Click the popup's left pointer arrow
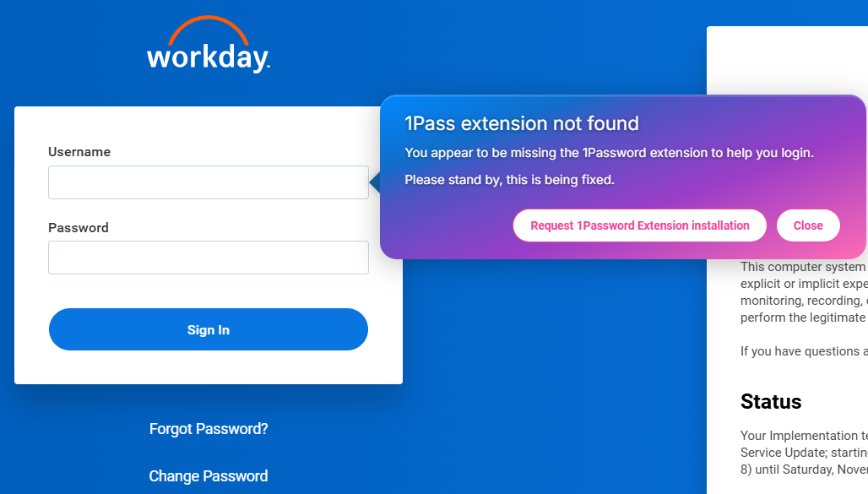Screen dimensions: 868x494 (x=374, y=182)
